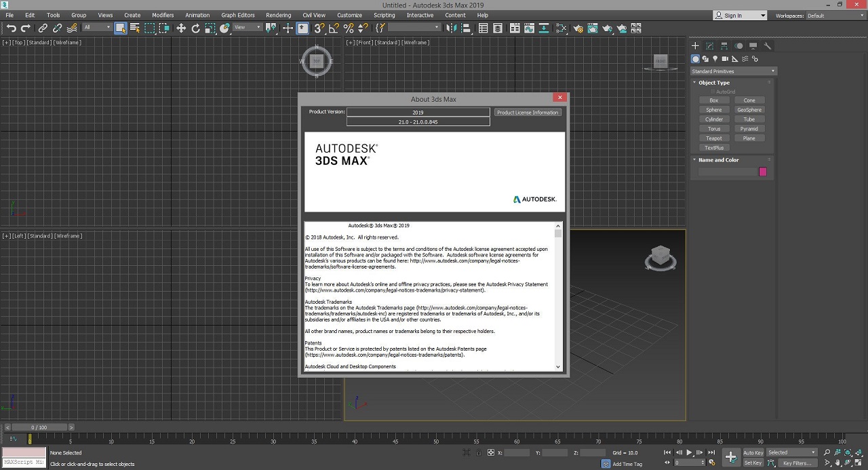868x470 pixels.
Task: Click the pink object color swatch
Action: tap(763, 172)
